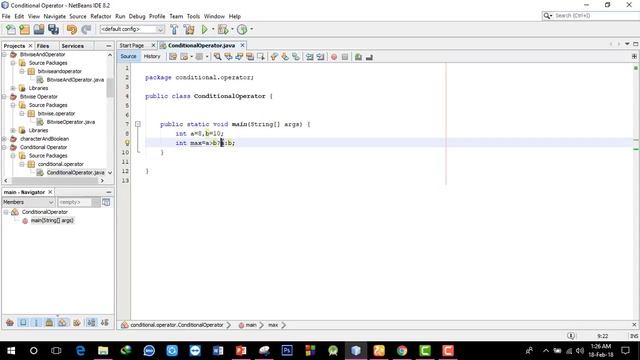Expand the characterAndBoolean project node

4,139
